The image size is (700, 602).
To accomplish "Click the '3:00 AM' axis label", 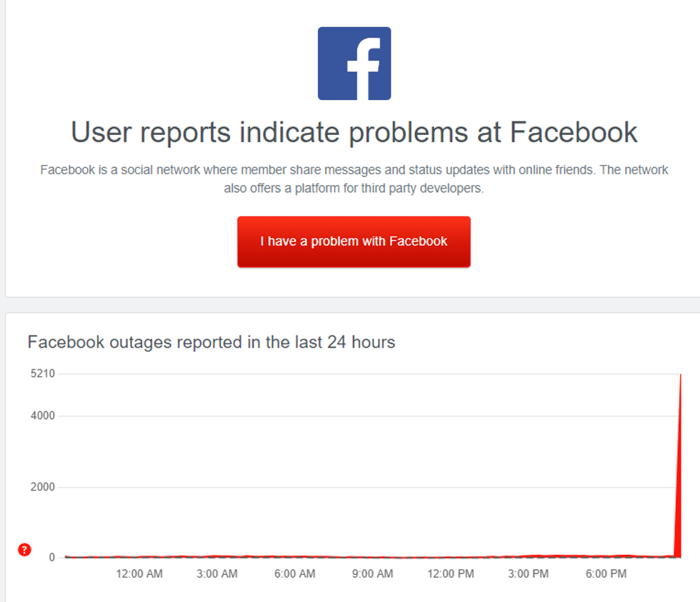I will (x=217, y=573).
